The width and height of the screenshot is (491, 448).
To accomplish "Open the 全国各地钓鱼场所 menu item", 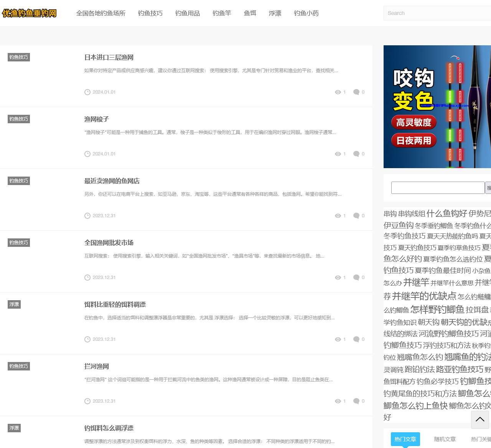I will pyautogui.click(x=101, y=13).
